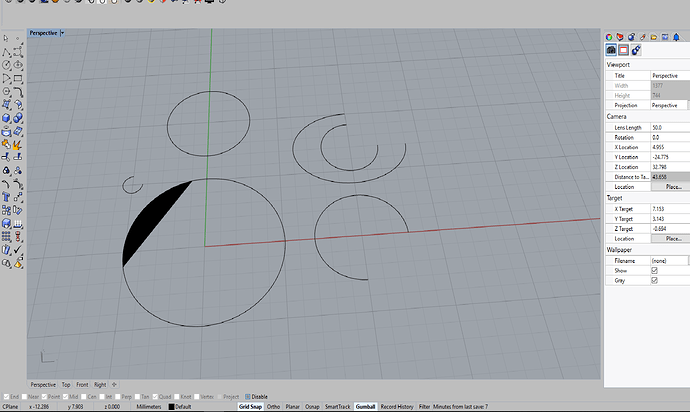Click Place button for camera Location
This screenshot has height=412, width=690.
point(671,187)
